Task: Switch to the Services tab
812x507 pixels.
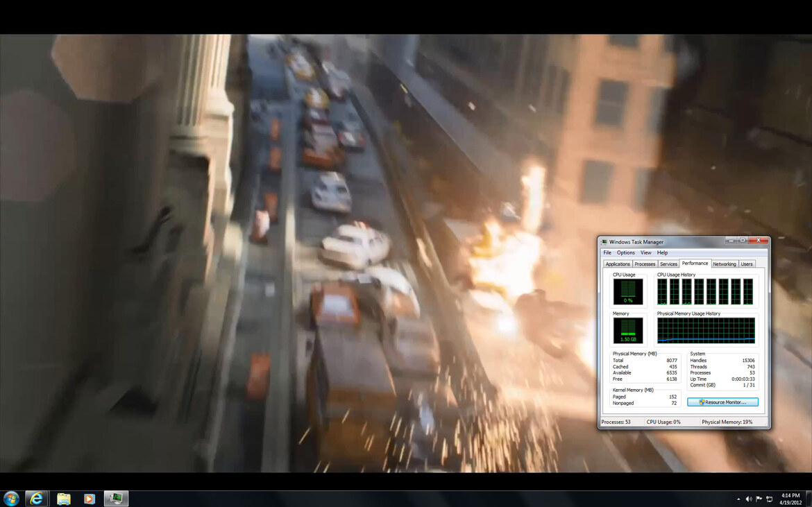Action: [x=668, y=264]
